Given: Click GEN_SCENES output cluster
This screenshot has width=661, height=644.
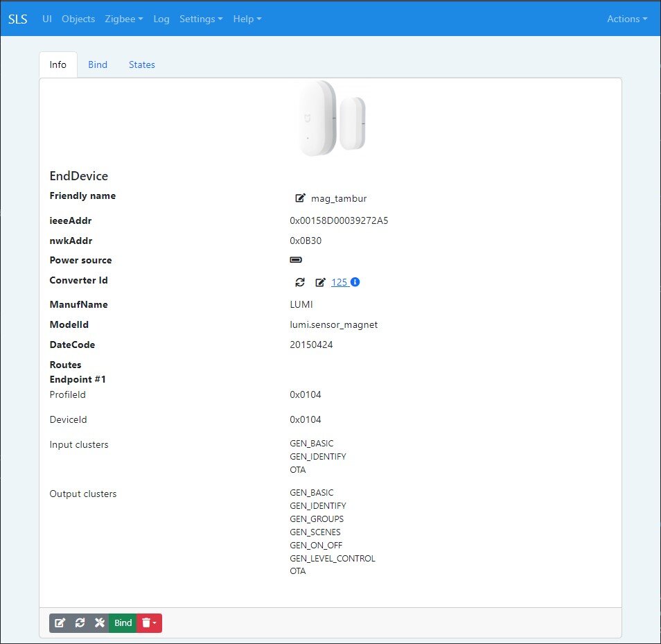Looking at the screenshot, I should tap(315, 532).
